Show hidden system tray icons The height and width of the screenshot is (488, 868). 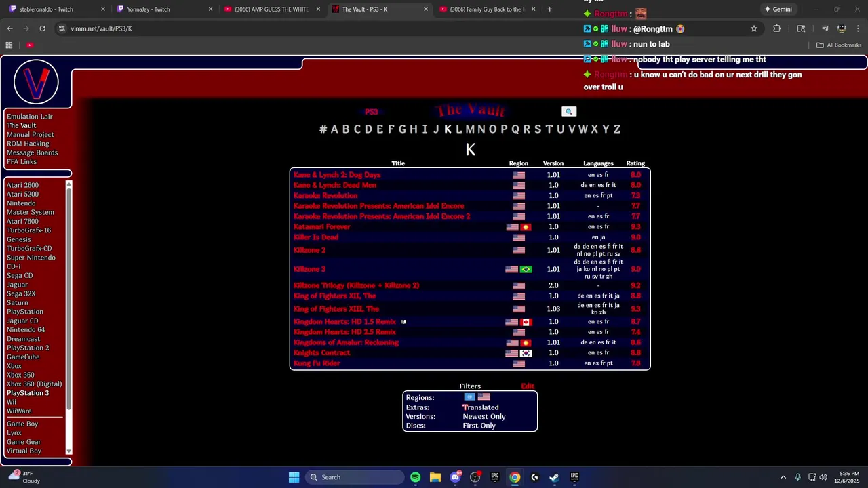(783, 477)
